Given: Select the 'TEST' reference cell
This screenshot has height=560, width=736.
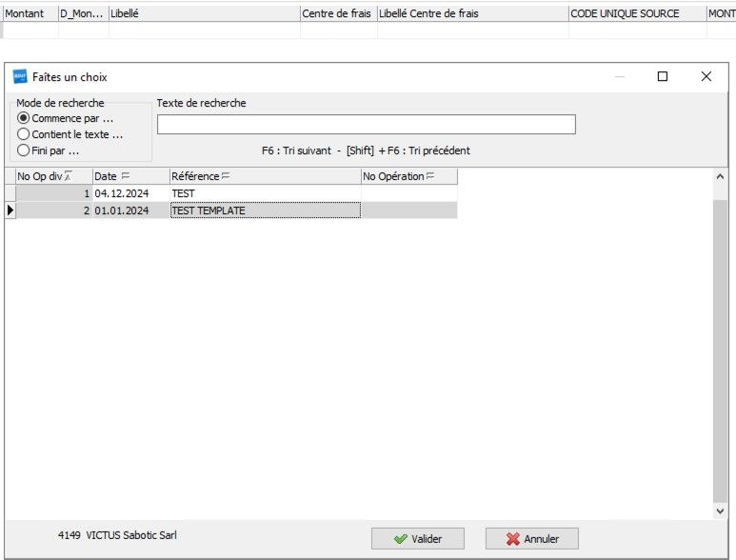Looking at the screenshot, I should pos(266,193).
